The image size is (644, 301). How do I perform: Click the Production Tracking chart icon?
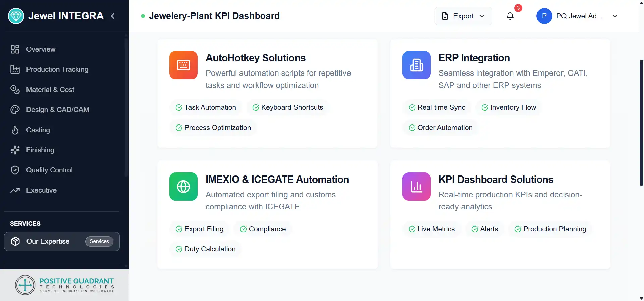point(15,69)
